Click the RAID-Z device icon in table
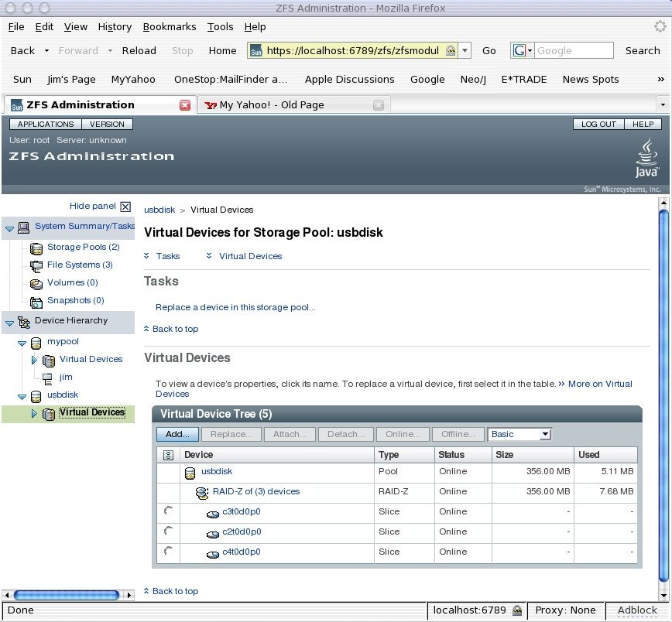Image resolution: width=672 pixels, height=622 pixels. click(x=202, y=492)
